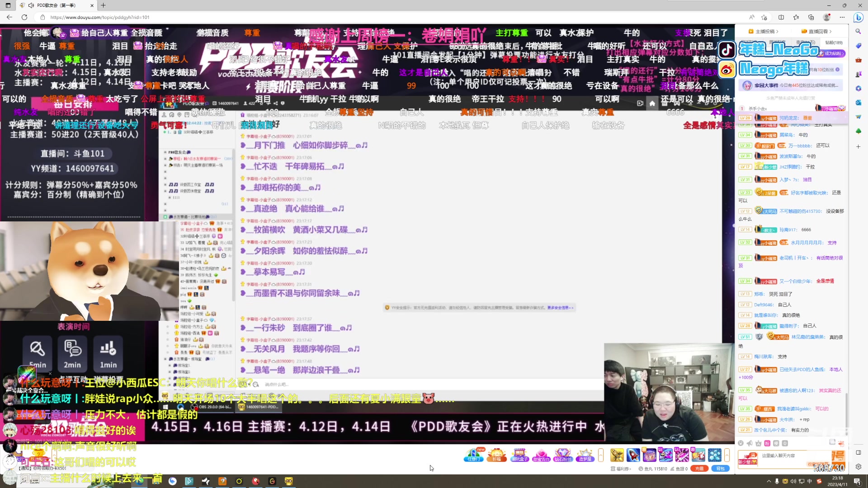Click chat user 林见鹿的臭弟弟
Viewport: 868px width, 488px height.
(808, 337)
